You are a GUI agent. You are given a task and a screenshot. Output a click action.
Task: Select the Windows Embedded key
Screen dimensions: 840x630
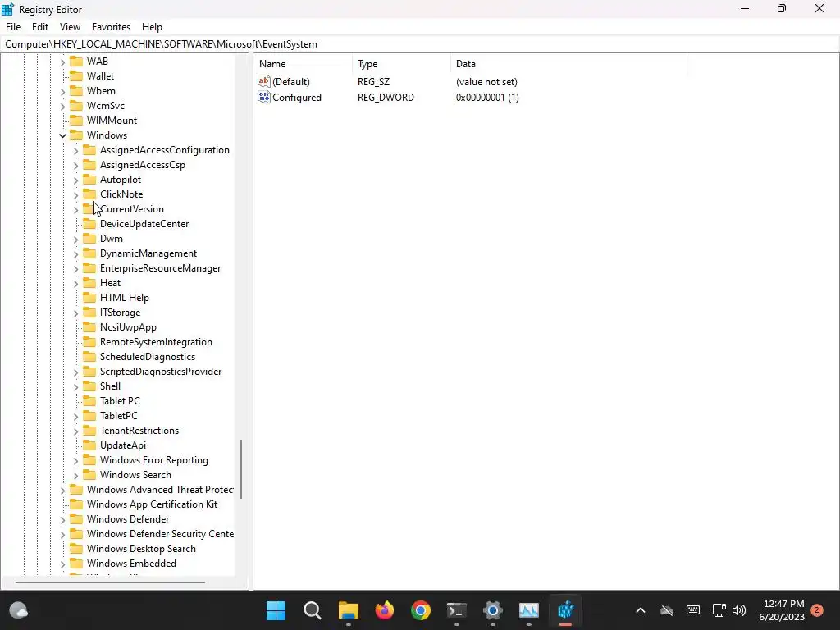click(131, 564)
